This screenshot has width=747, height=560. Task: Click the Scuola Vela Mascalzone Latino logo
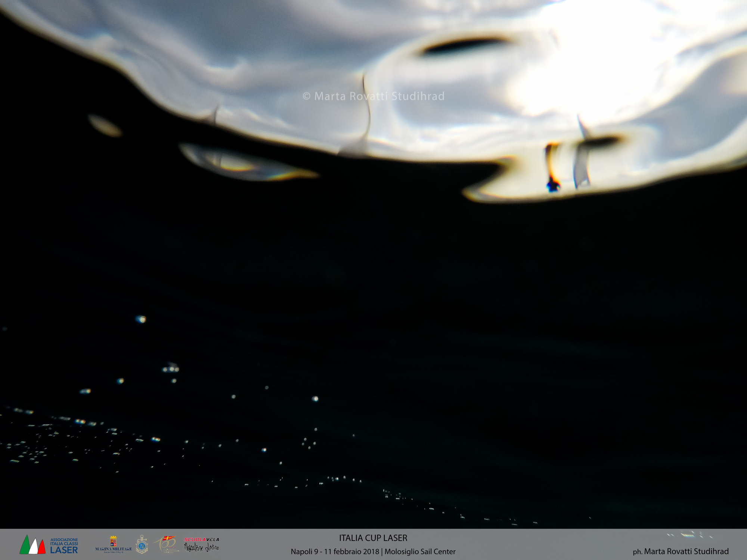[202, 545]
